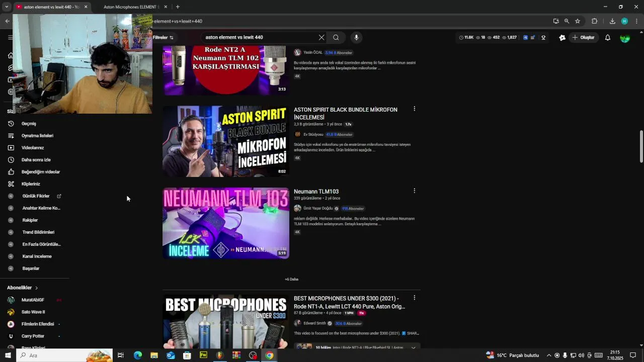Viewport: 644px width, 362px height.
Task: Open Filmlerin Efendisi subscription channel
Action: (38, 324)
